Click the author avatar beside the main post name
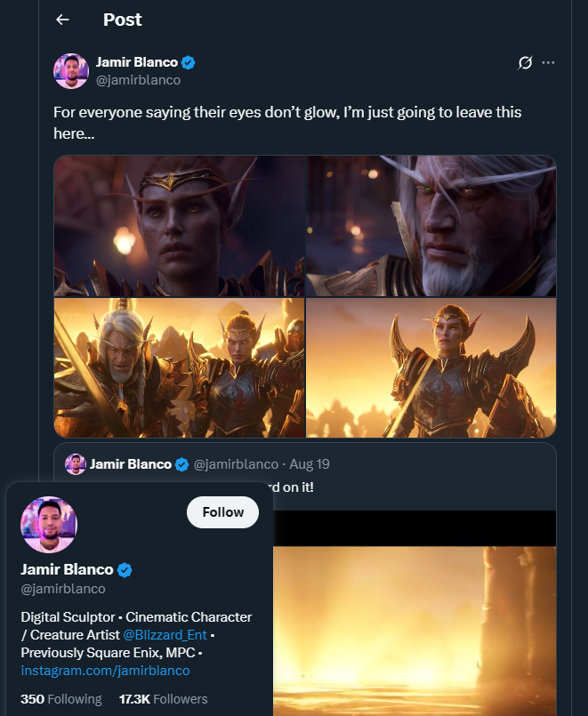588x716 pixels. pyautogui.click(x=71, y=71)
